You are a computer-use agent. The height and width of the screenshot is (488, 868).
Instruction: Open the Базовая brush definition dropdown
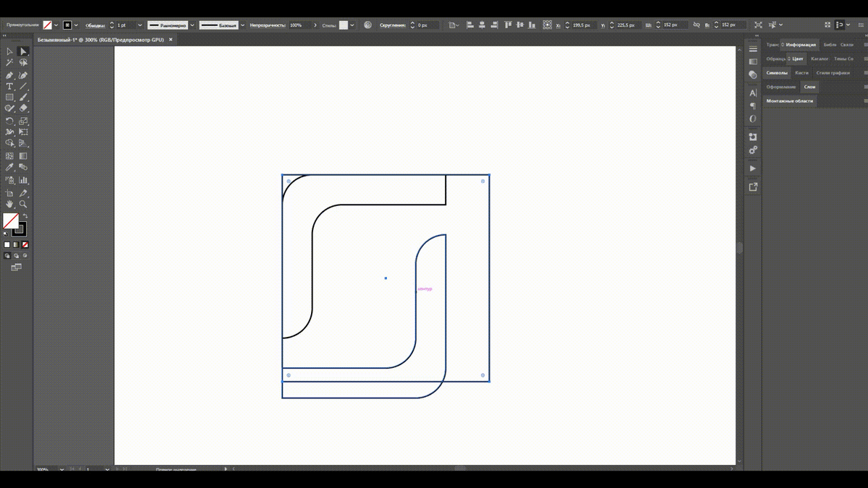point(242,25)
